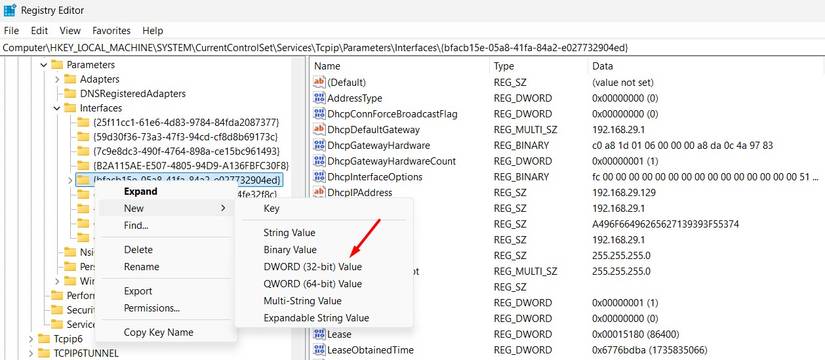Click the data 0x00015180 (86400)

click(636, 334)
